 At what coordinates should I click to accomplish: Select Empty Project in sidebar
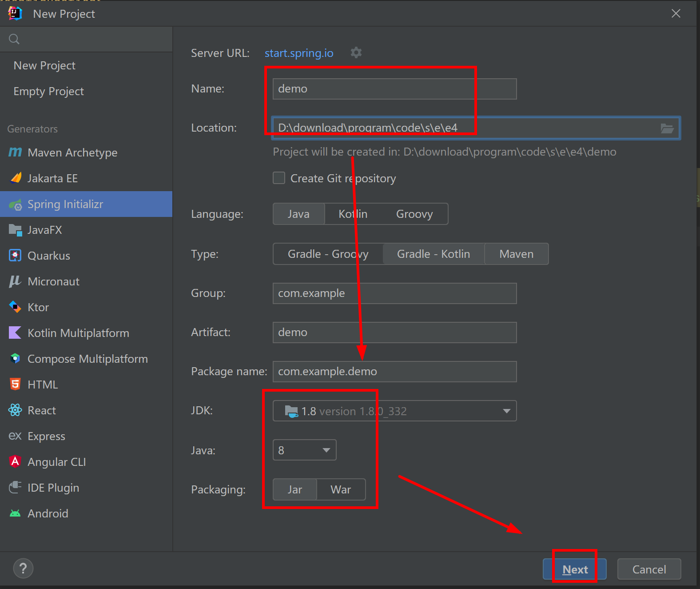point(48,91)
